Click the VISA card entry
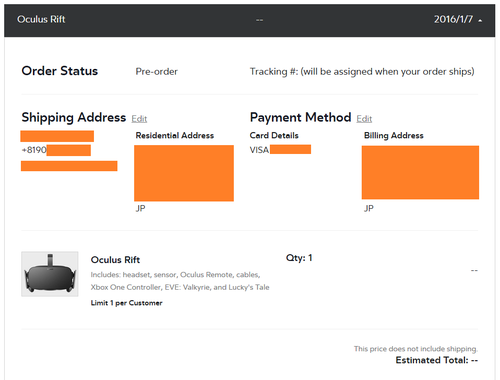Viewport: 500px width, 380px height. (x=280, y=150)
